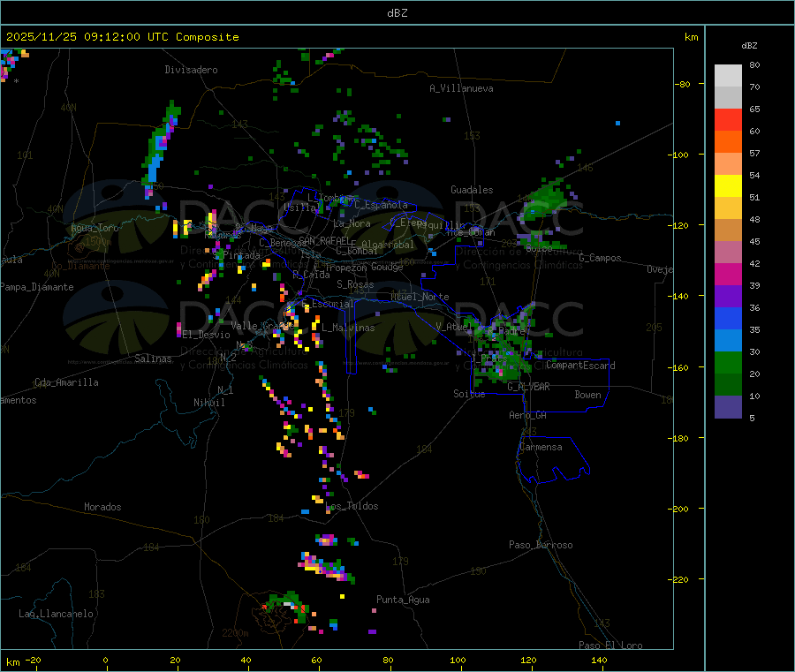
Task: Click the Guadales place label
Action: [472, 190]
